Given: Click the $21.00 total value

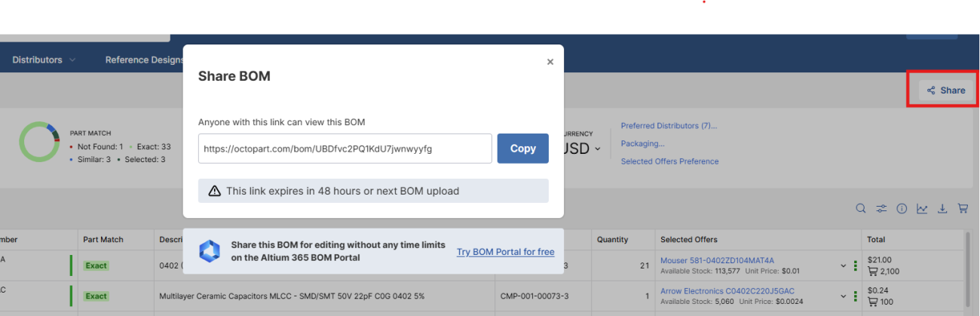Looking at the screenshot, I should point(880,260).
